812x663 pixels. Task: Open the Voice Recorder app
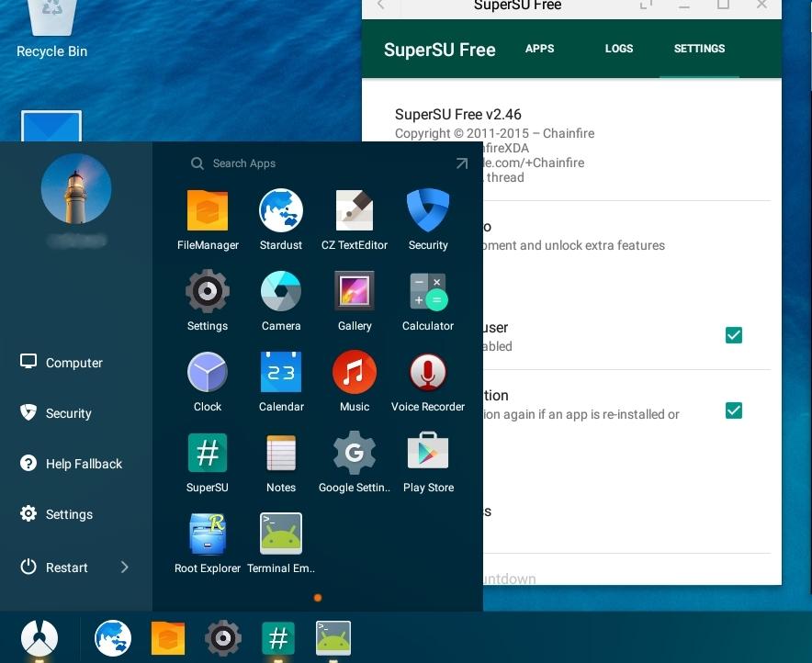pos(428,373)
